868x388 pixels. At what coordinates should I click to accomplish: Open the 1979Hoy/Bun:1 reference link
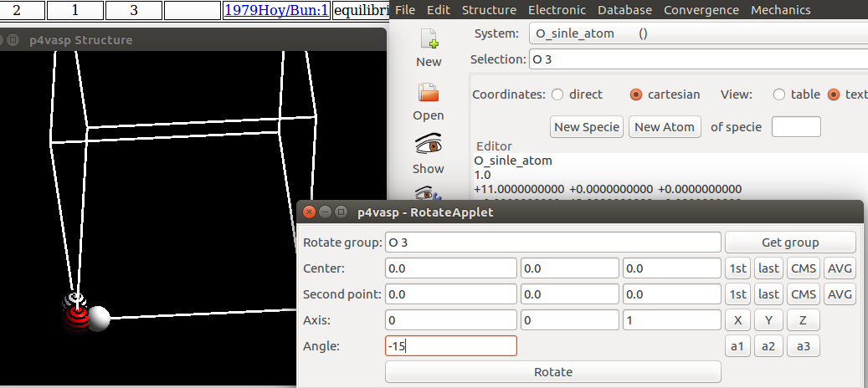tap(276, 10)
